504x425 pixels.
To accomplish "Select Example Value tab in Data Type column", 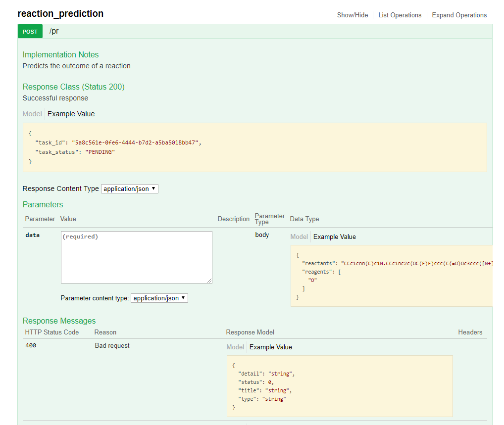I will coord(335,237).
